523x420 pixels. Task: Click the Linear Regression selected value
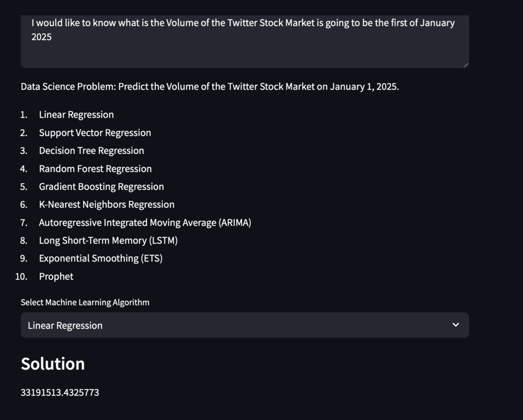point(65,325)
